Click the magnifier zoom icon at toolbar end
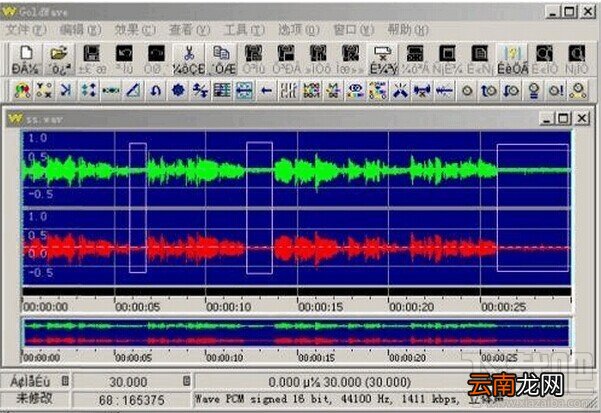 pyautogui.click(x=577, y=59)
